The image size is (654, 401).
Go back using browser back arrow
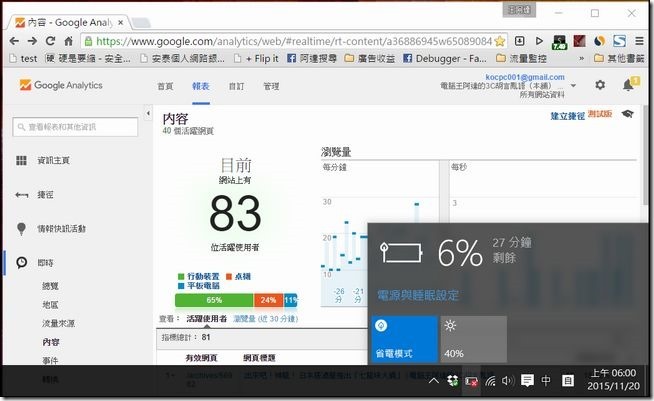pyautogui.click(x=14, y=41)
